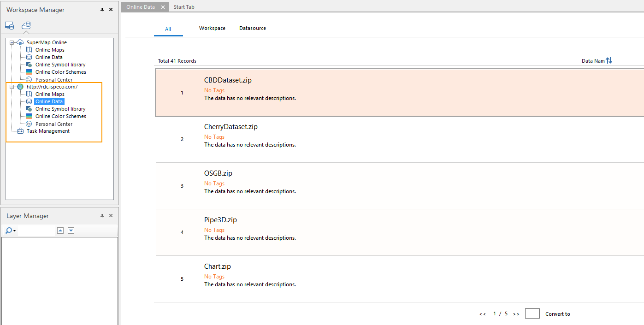This screenshot has width=644, height=325.
Task: Click the page number input box
Action: point(532,313)
